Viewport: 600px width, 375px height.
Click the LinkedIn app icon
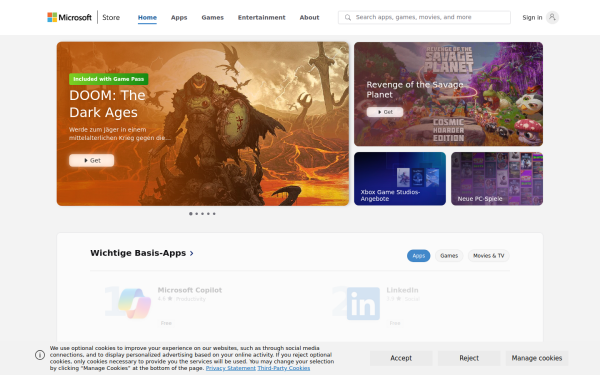pyautogui.click(x=363, y=303)
